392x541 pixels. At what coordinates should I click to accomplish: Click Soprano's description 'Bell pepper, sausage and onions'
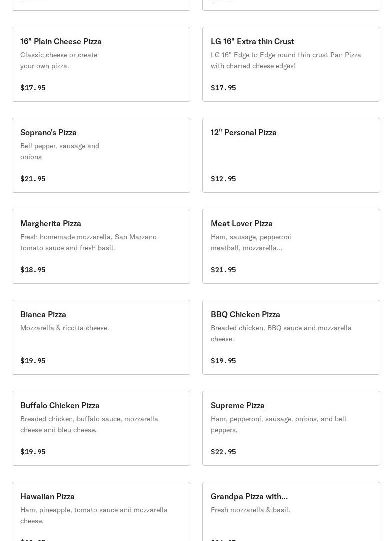(60, 151)
